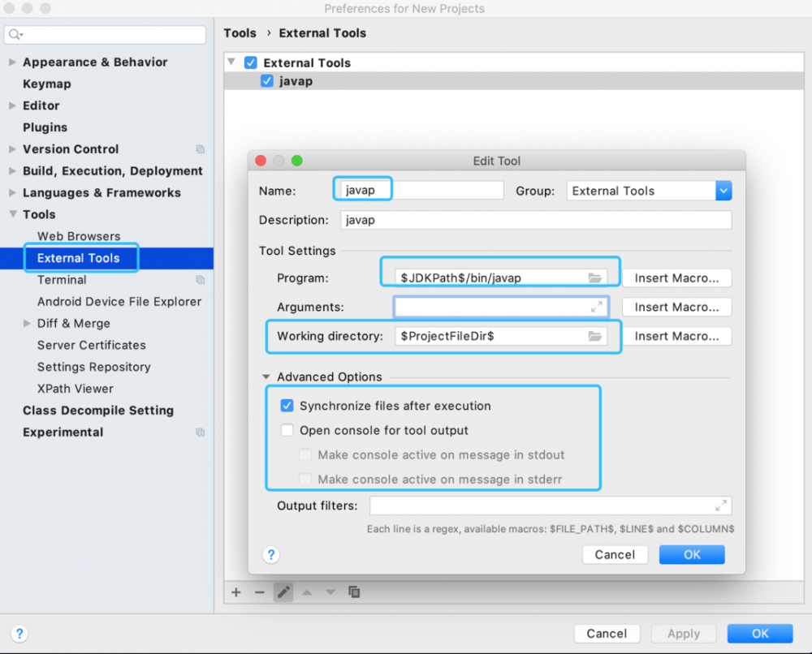Select Experimental settings

(x=63, y=432)
